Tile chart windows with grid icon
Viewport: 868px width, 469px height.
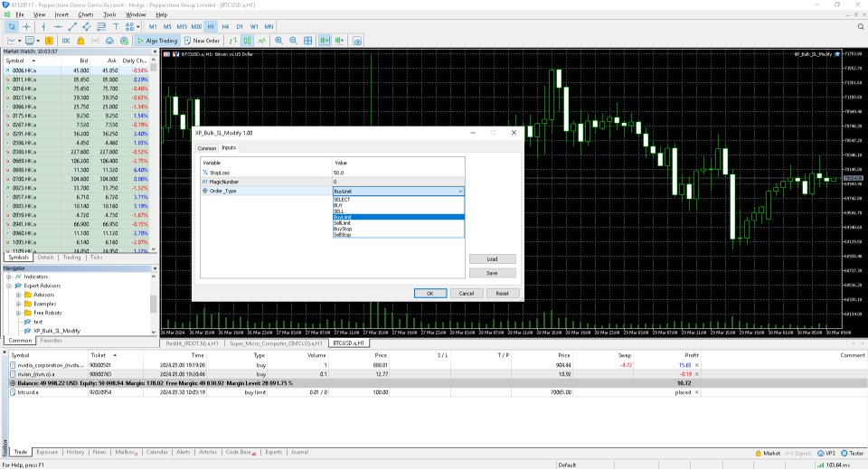point(307,41)
